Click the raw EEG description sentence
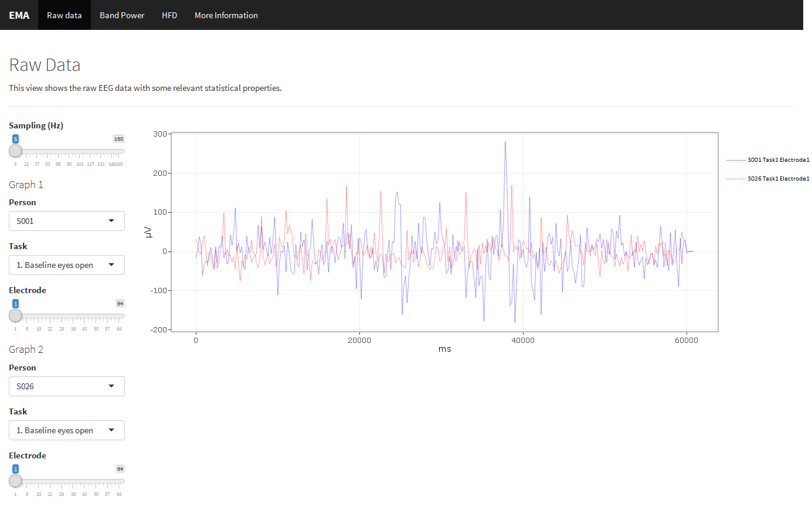This screenshot has width=812, height=510. pos(145,88)
